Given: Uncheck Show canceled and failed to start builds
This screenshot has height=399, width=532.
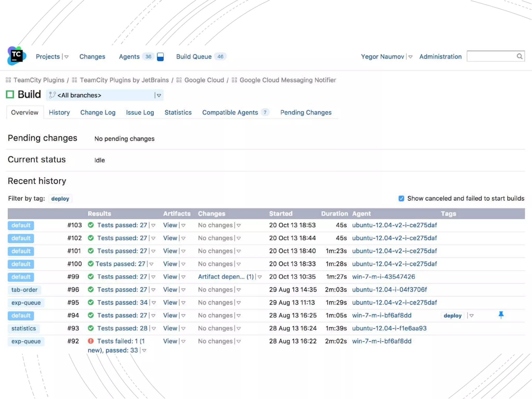Looking at the screenshot, I should click(401, 198).
